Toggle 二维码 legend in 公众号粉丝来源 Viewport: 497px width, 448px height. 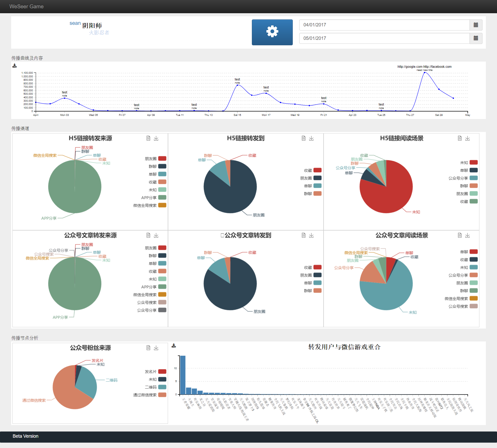point(162,387)
